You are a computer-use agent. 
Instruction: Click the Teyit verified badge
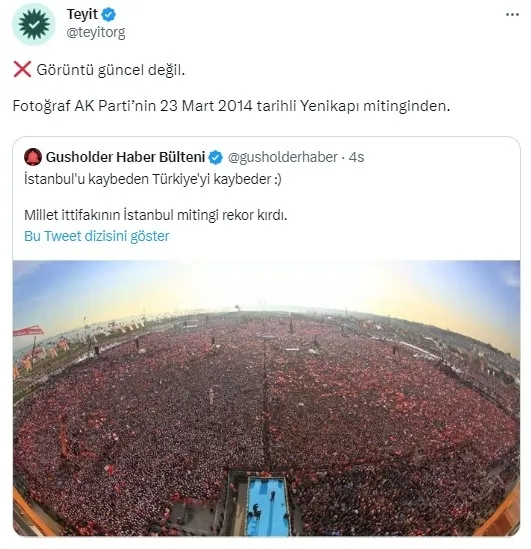[x=109, y=14]
